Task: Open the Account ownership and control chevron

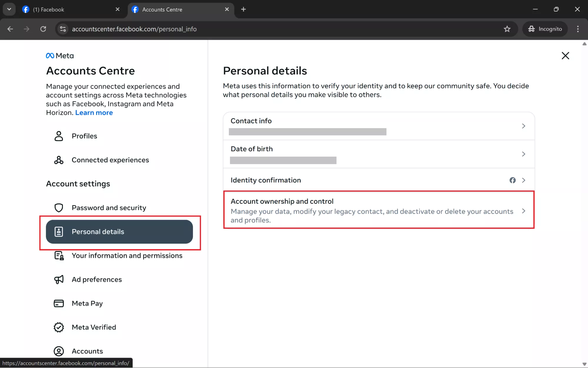Action: (523, 211)
